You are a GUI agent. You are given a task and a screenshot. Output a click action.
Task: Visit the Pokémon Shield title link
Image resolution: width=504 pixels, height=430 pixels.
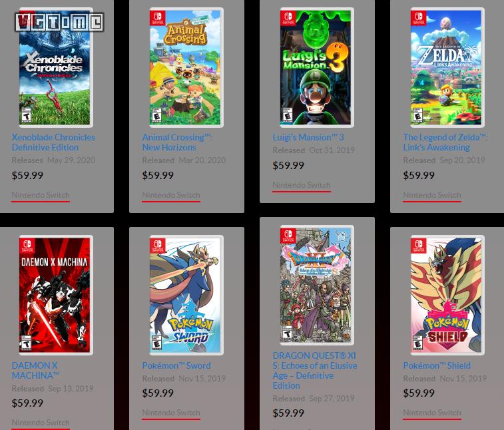pyautogui.click(x=437, y=365)
